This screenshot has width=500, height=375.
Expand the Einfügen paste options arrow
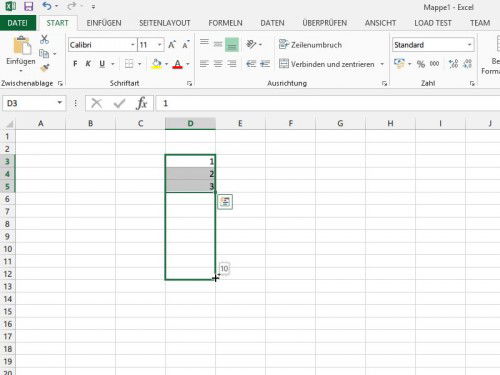coord(21,71)
